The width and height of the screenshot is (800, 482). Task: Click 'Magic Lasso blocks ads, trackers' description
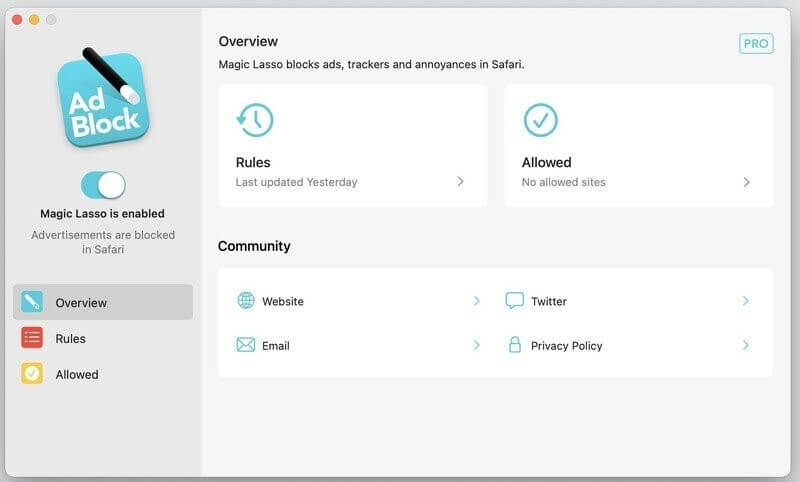(x=371, y=65)
